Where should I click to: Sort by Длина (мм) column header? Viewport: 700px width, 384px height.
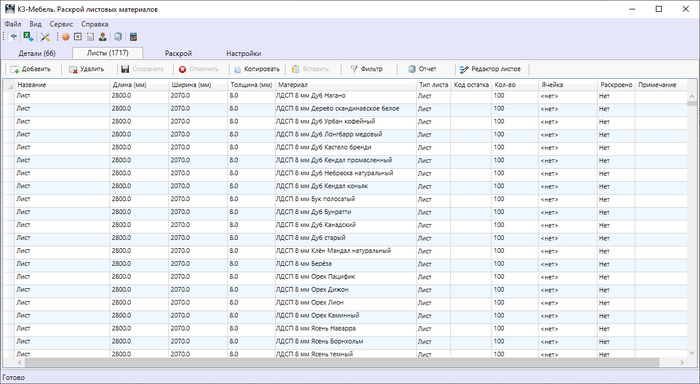tap(139, 85)
